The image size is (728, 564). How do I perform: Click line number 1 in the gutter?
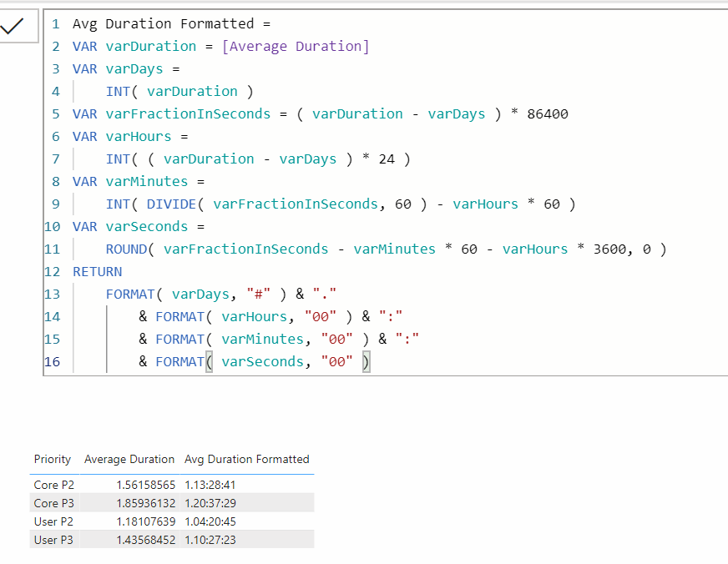click(x=56, y=23)
